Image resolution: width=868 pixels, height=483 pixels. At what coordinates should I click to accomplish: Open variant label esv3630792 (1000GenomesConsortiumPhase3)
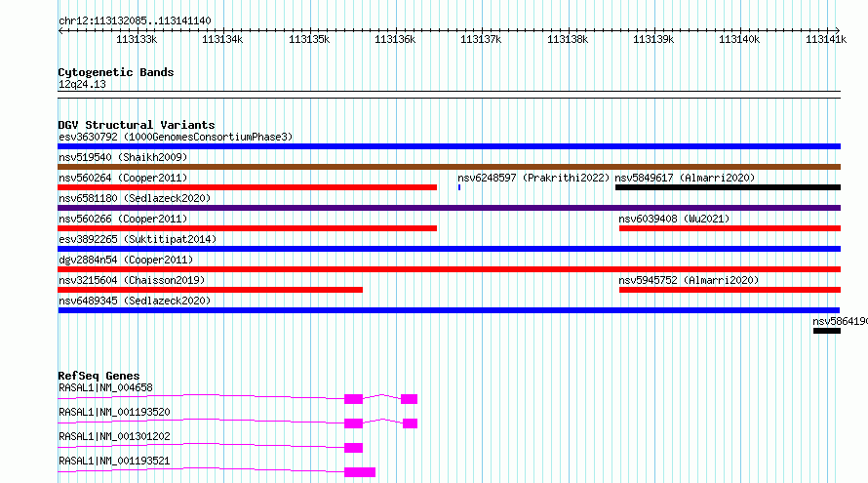(x=176, y=137)
